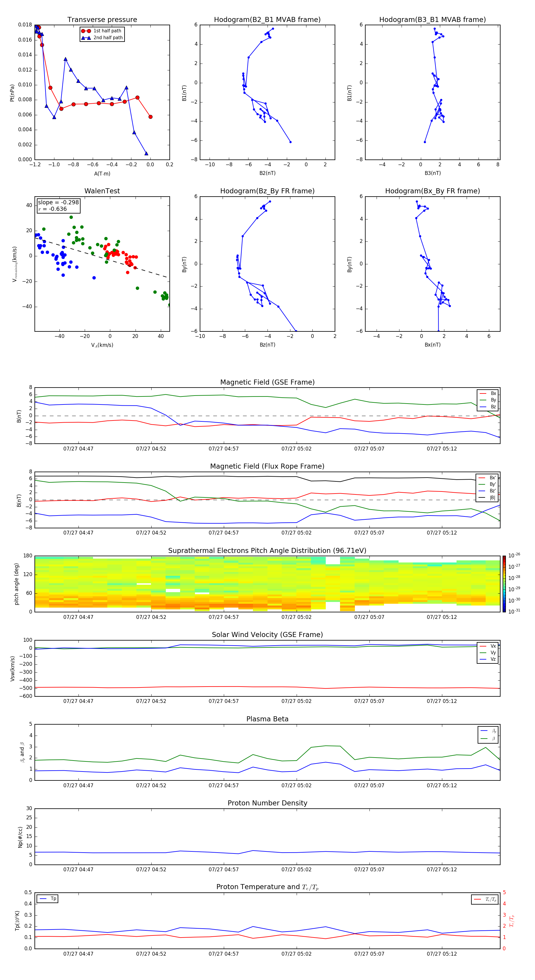Click 'Vz' legend entry in solar wind panel
The image size is (535, 980).
pos(488,659)
